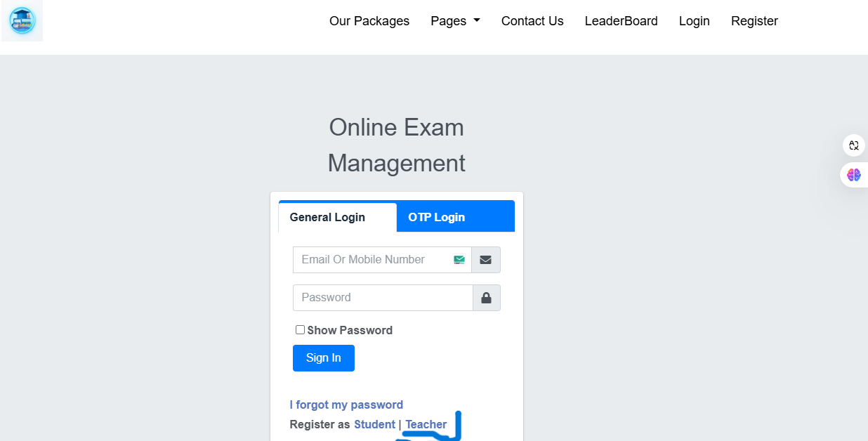This screenshot has height=441, width=868.
Task: Click the envelope icon beside email field
Action: [x=485, y=260]
